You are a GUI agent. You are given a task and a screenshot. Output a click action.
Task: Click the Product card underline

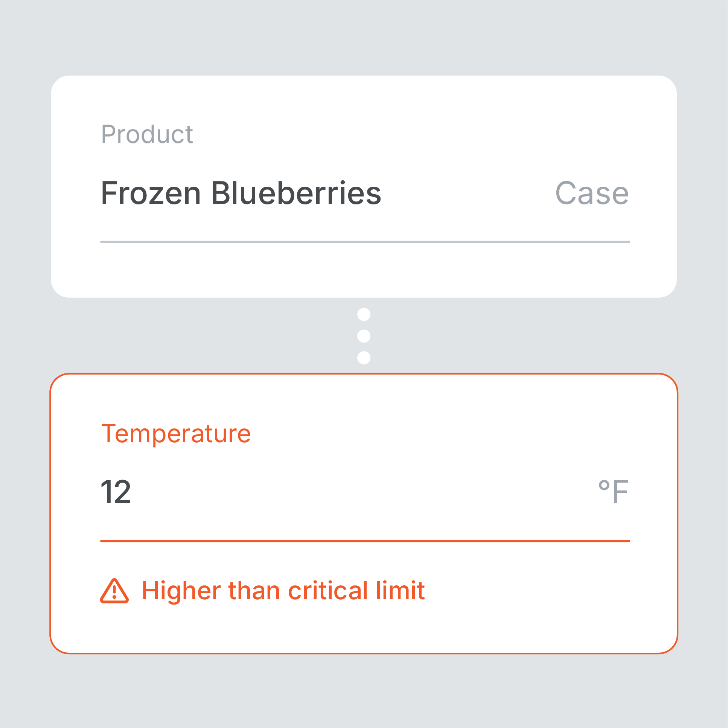(365, 242)
